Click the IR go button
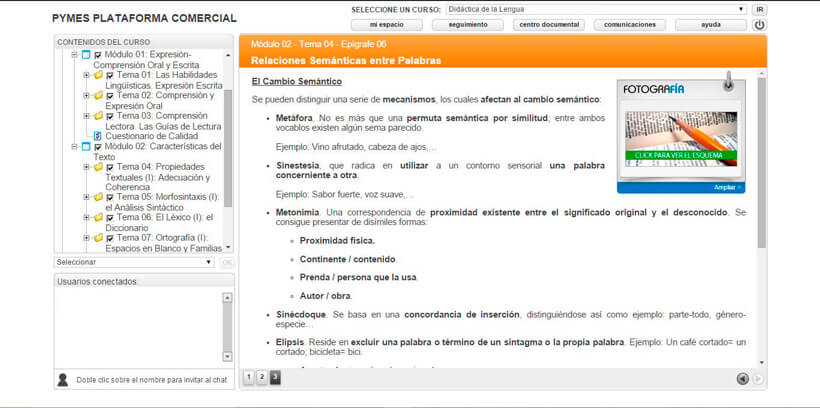Viewport: 820px width, 408px height. coord(760,9)
